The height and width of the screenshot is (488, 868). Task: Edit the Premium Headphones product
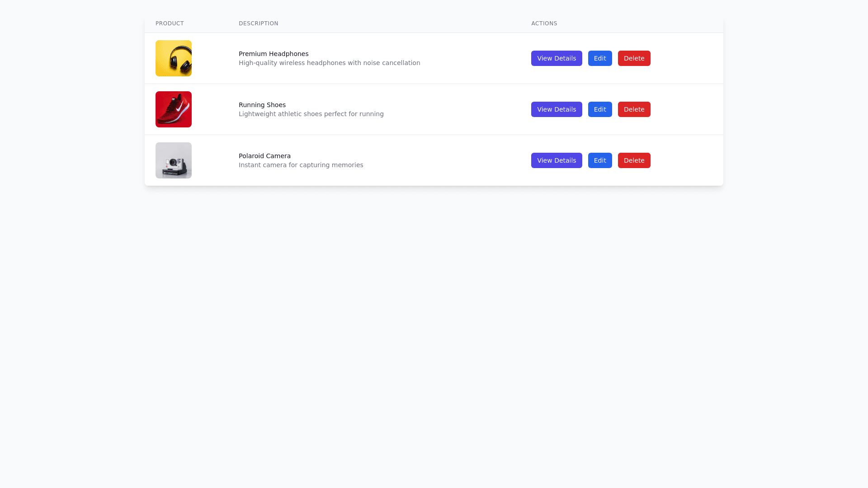coord(600,58)
